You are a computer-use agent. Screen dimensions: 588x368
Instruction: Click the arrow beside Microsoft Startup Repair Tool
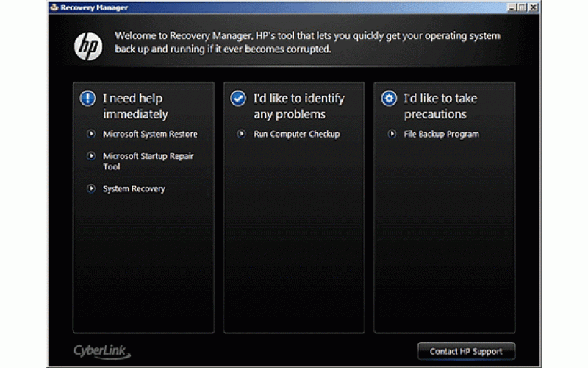[x=91, y=156]
